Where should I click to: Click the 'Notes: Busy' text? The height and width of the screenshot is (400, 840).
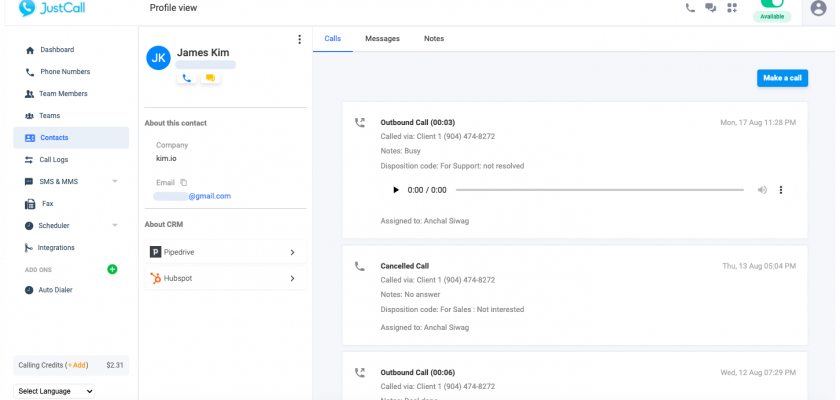click(x=401, y=151)
